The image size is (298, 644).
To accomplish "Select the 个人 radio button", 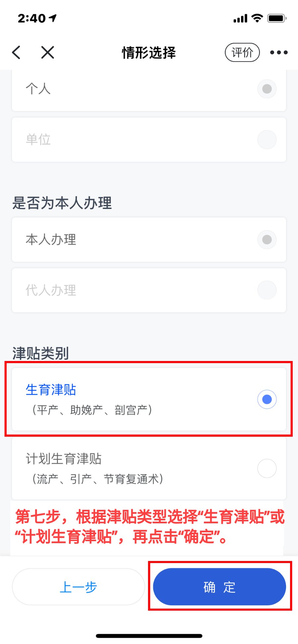I will click(x=267, y=89).
